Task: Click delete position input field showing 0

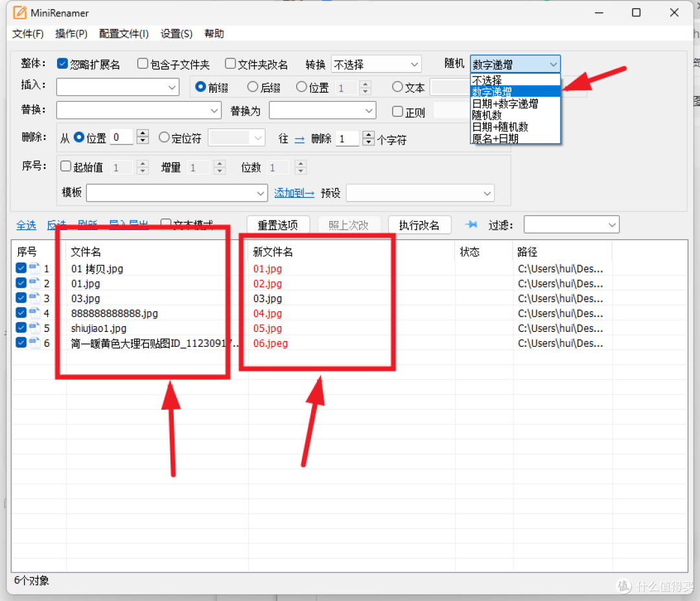Action: 121,137
